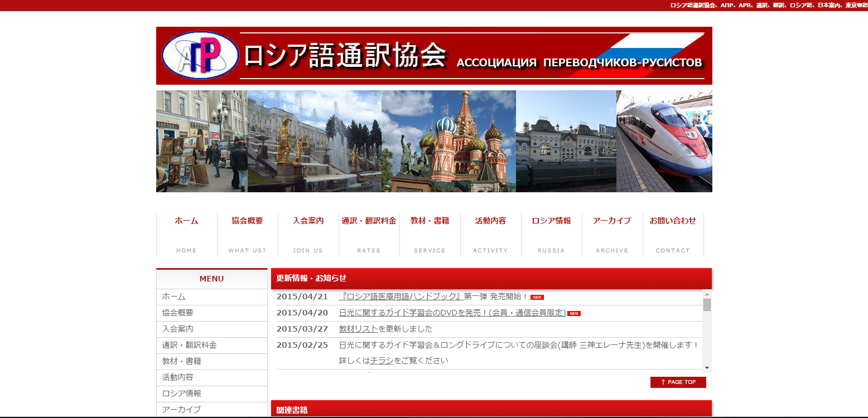
Task: Click the 2015/04/20 news date
Action: pos(302,313)
